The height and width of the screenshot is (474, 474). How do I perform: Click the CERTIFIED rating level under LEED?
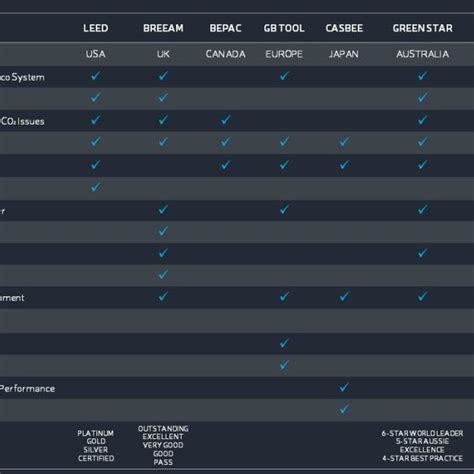coord(96,458)
